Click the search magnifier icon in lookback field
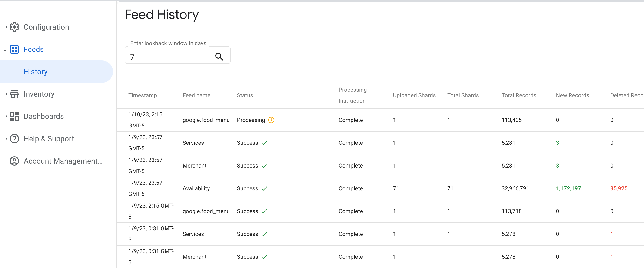This screenshot has height=268, width=644. pos(220,56)
